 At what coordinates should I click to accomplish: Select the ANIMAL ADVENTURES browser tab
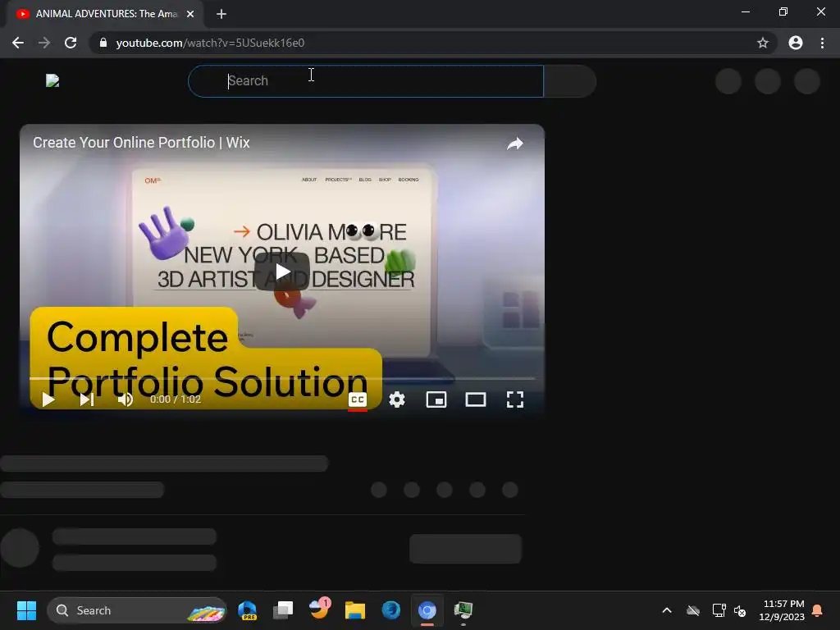[x=105, y=14]
